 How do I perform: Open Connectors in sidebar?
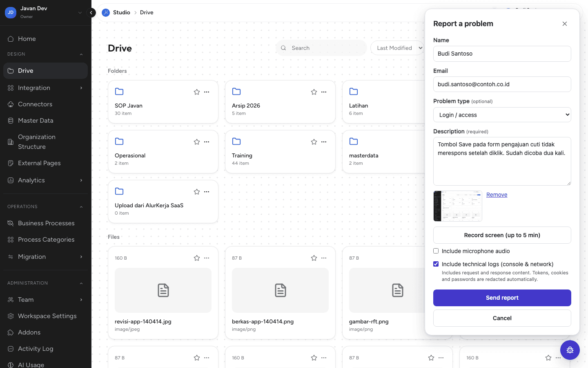tap(45, 104)
